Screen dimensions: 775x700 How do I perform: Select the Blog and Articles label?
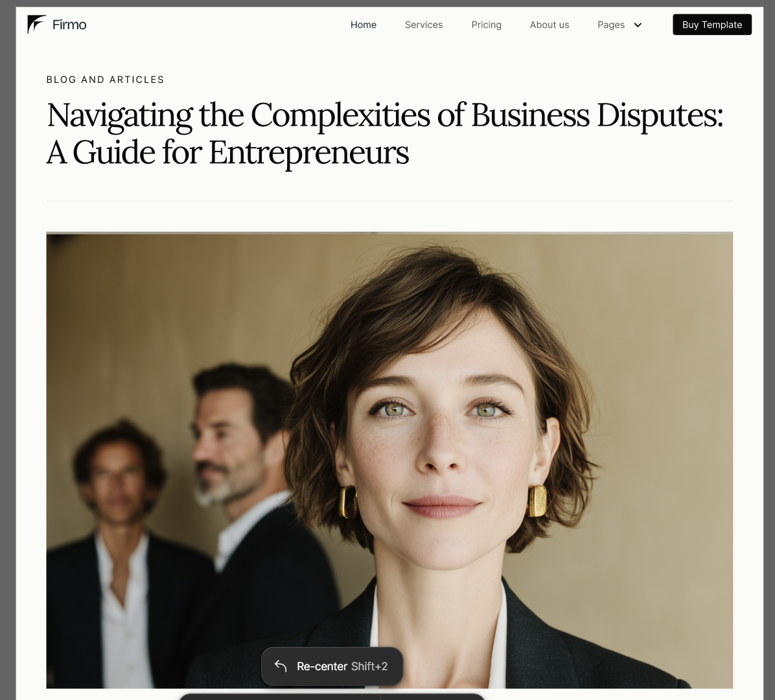click(105, 80)
